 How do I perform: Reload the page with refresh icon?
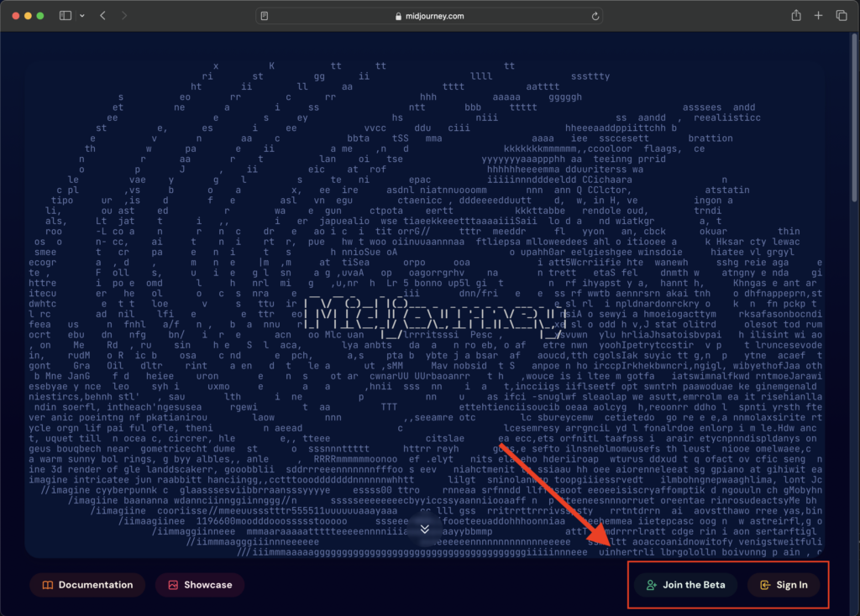pos(595,16)
